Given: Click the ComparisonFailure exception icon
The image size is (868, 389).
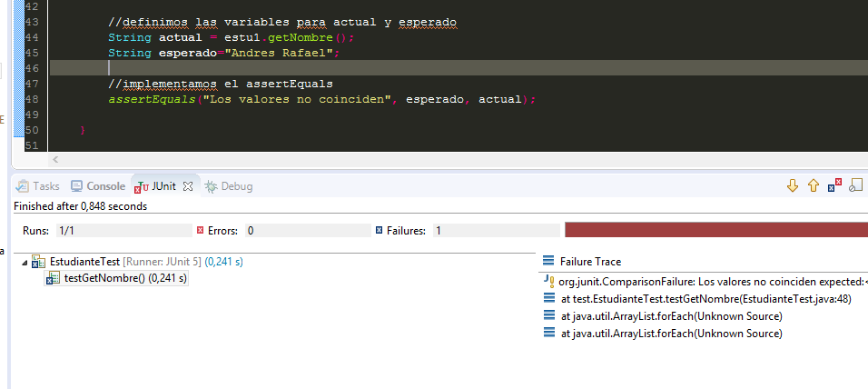Looking at the screenshot, I should (548, 281).
